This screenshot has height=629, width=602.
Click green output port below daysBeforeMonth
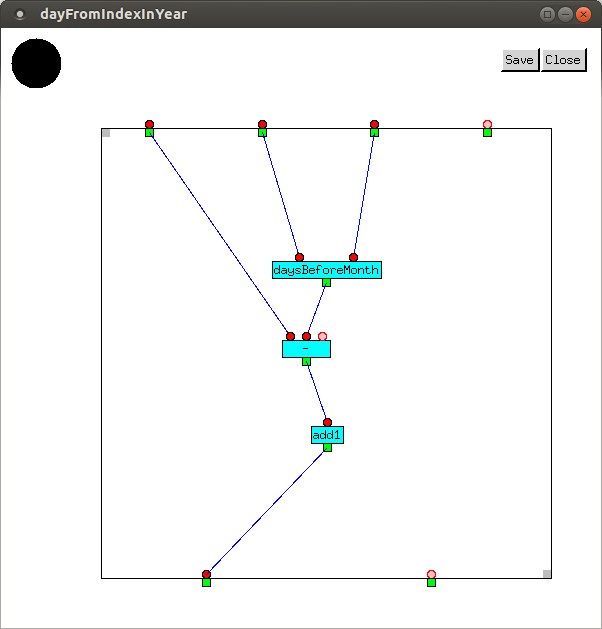point(326,283)
